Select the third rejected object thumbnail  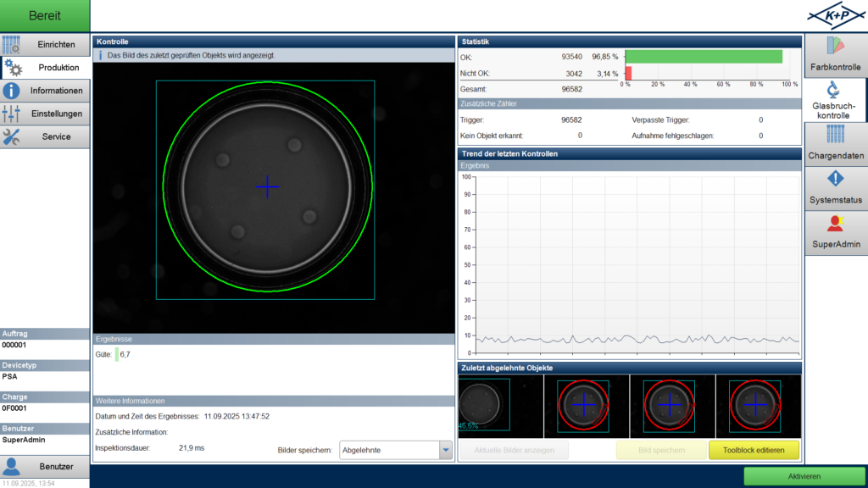coord(672,406)
